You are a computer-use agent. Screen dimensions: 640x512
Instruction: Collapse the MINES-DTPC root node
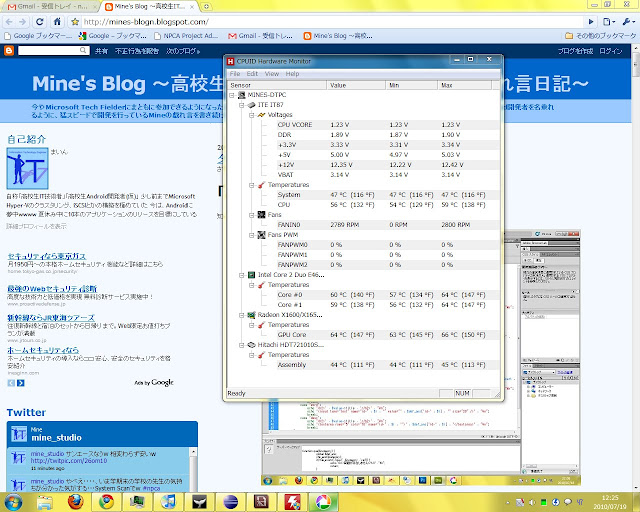(x=232, y=95)
